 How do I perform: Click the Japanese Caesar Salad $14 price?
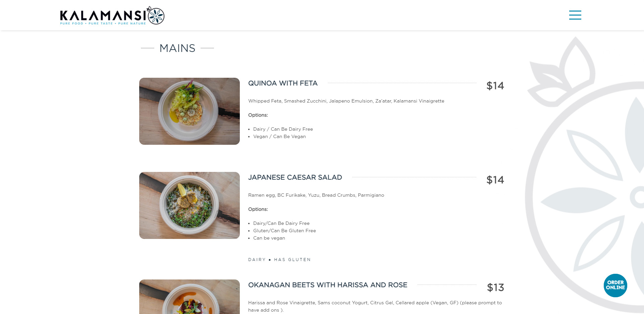pyautogui.click(x=495, y=180)
